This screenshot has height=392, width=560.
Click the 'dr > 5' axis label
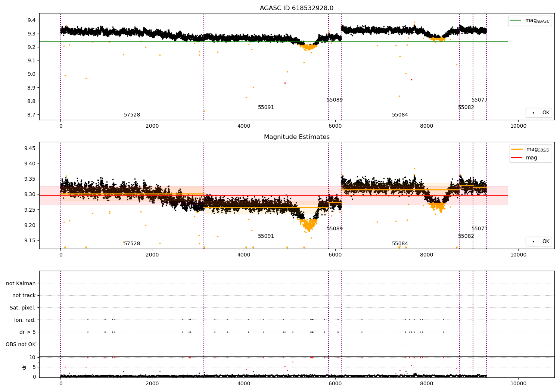pos(28,332)
